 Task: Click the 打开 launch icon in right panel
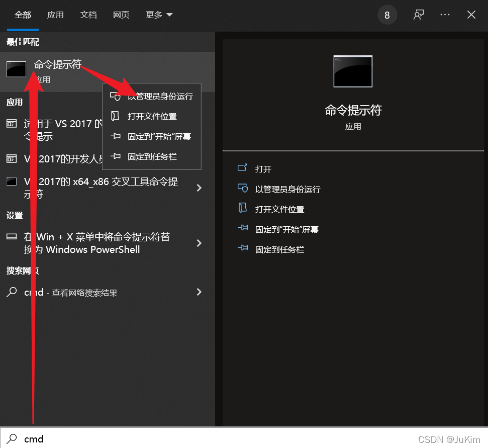coord(244,169)
